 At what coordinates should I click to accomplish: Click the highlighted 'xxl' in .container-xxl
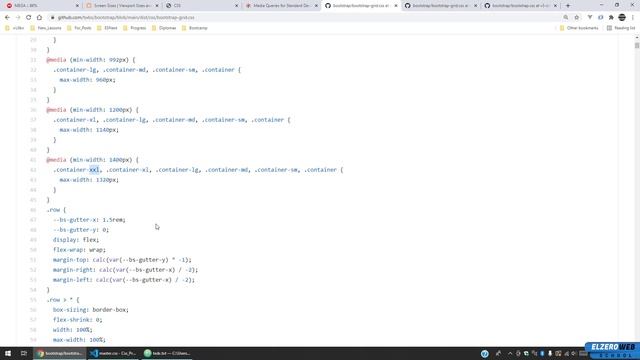coord(94,170)
